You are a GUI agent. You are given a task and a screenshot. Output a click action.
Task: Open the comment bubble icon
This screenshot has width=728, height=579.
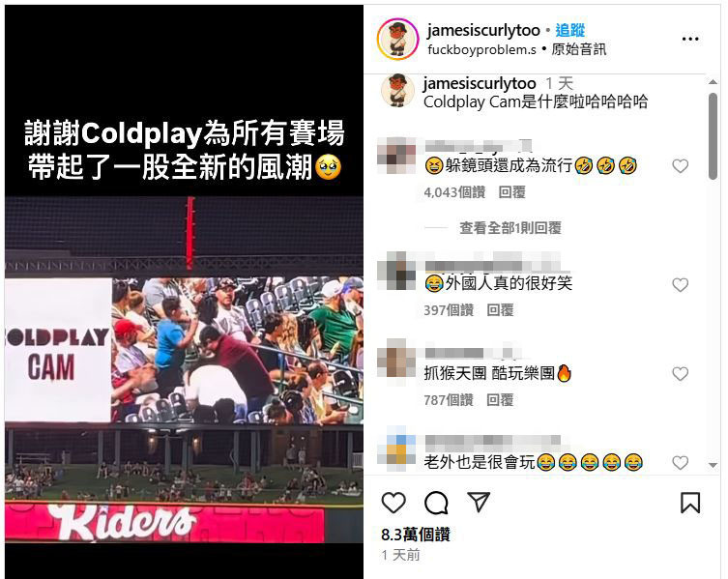click(x=436, y=503)
